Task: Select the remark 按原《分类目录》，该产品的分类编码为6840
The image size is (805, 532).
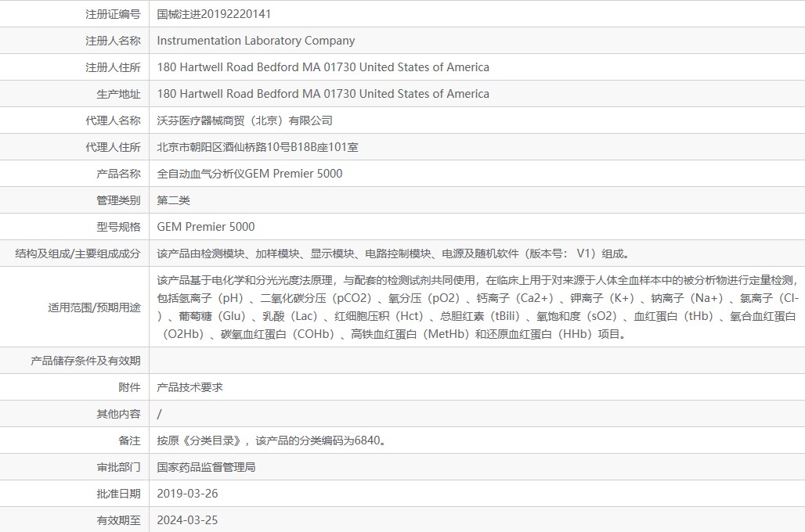Action: [272, 440]
